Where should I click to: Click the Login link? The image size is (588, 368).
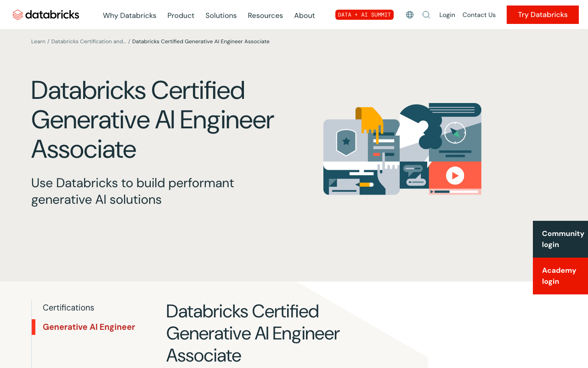pos(447,14)
